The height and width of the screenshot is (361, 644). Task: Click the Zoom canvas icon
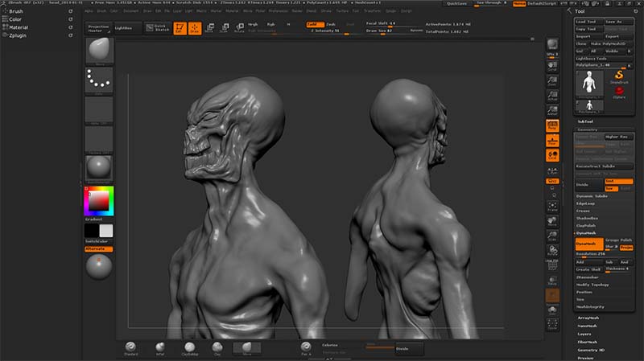(x=552, y=81)
